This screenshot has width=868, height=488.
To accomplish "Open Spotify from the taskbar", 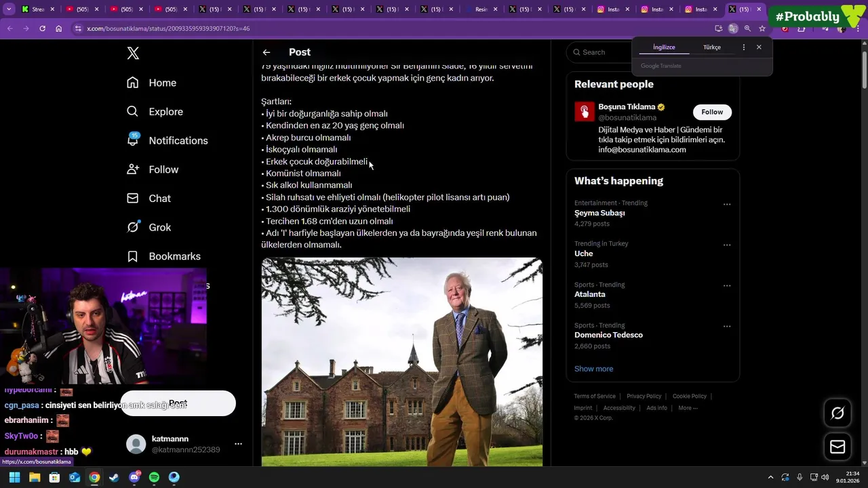I will (x=154, y=477).
